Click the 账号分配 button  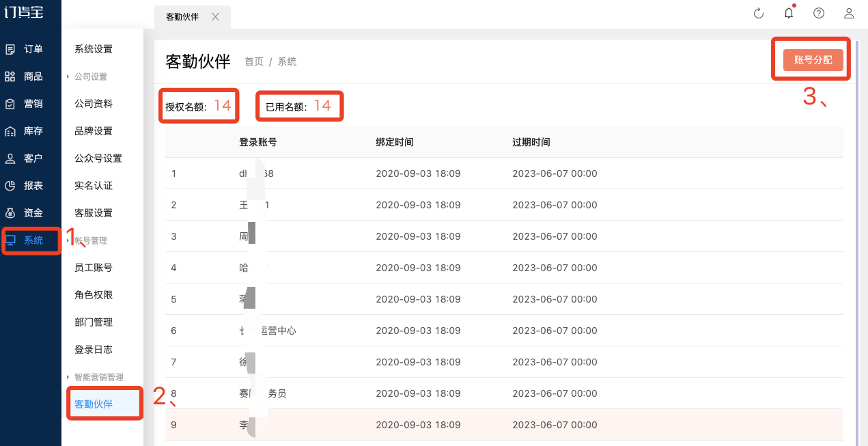[x=813, y=60]
